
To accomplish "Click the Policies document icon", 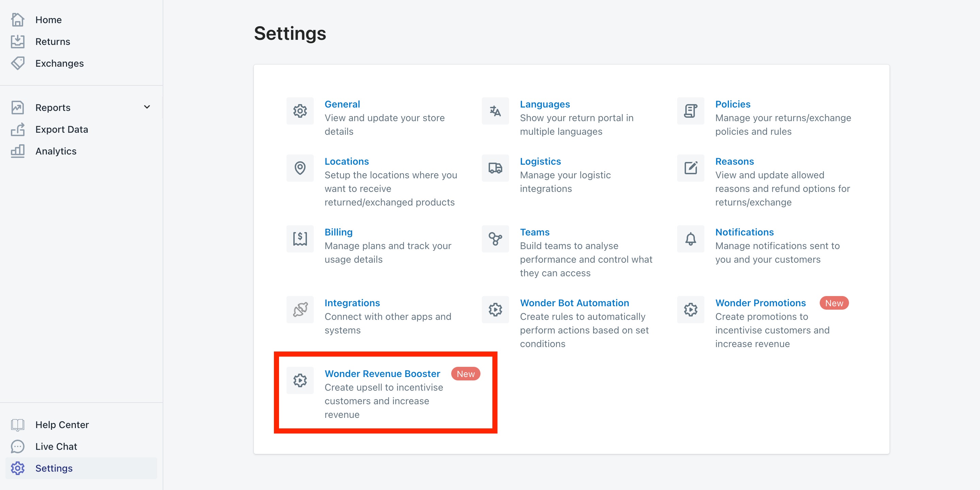I will pos(690,111).
